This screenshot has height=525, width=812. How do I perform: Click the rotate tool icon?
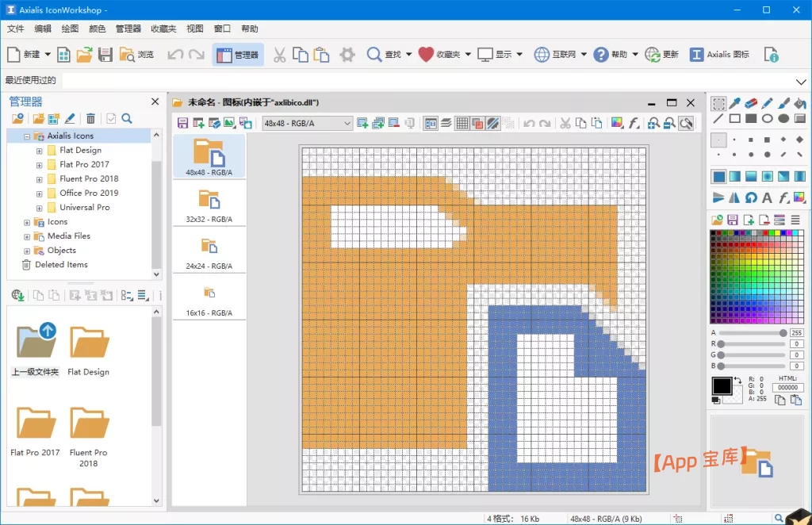[751, 197]
